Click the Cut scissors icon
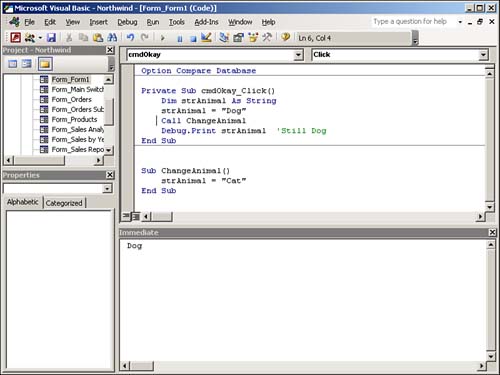 tap(69, 38)
